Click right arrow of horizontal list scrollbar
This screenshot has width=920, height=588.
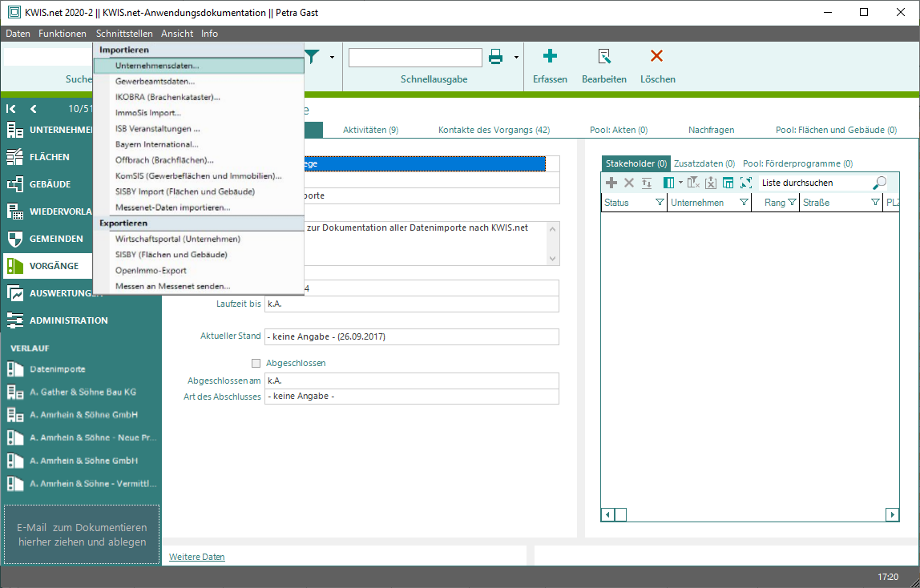(893, 515)
